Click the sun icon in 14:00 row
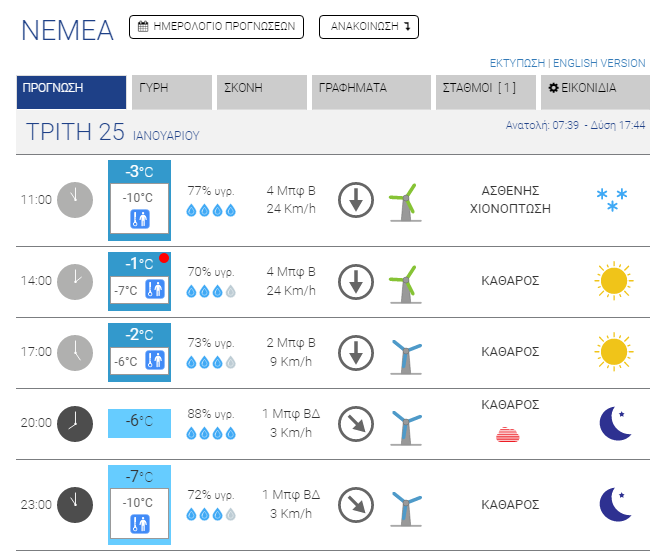This screenshot has width=664, height=551. (x=614, y=280)
